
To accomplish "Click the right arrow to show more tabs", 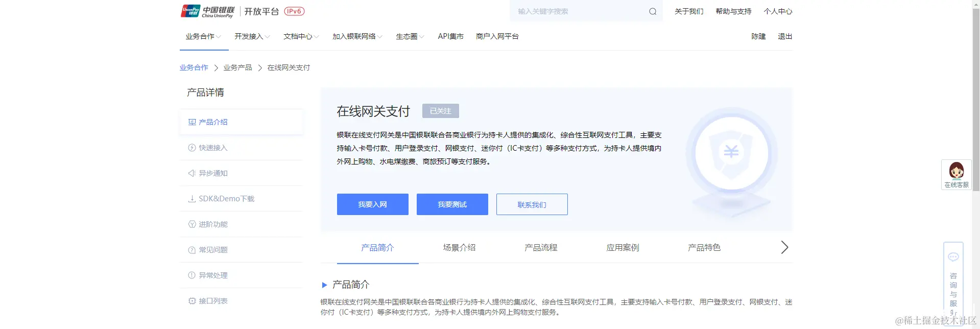I will coord(785,247).
